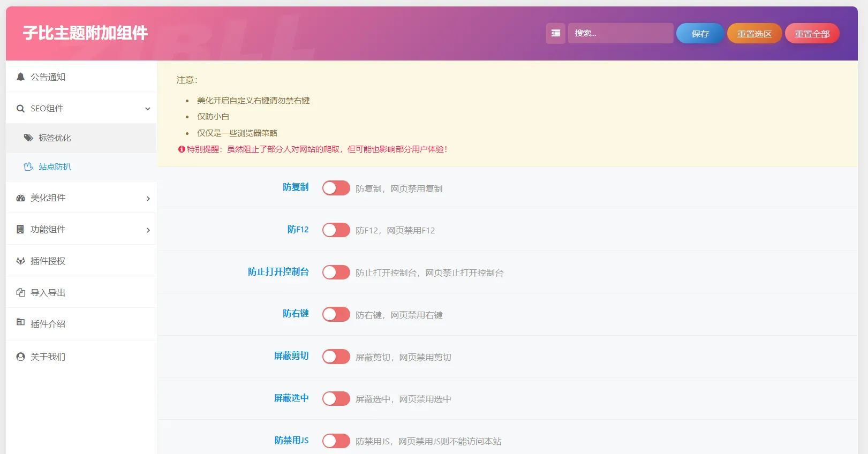Click the blue 保存 button

click(x=700, y=34)
